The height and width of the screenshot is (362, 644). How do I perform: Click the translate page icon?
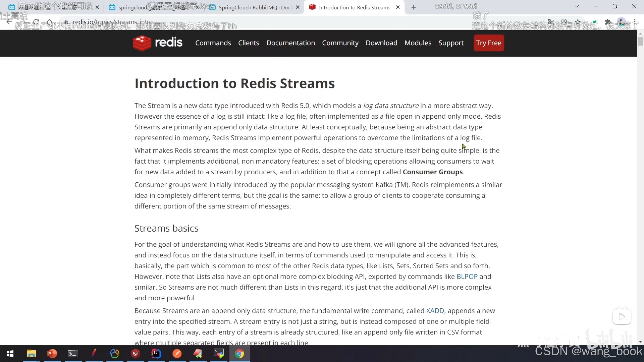click(551, 22)
